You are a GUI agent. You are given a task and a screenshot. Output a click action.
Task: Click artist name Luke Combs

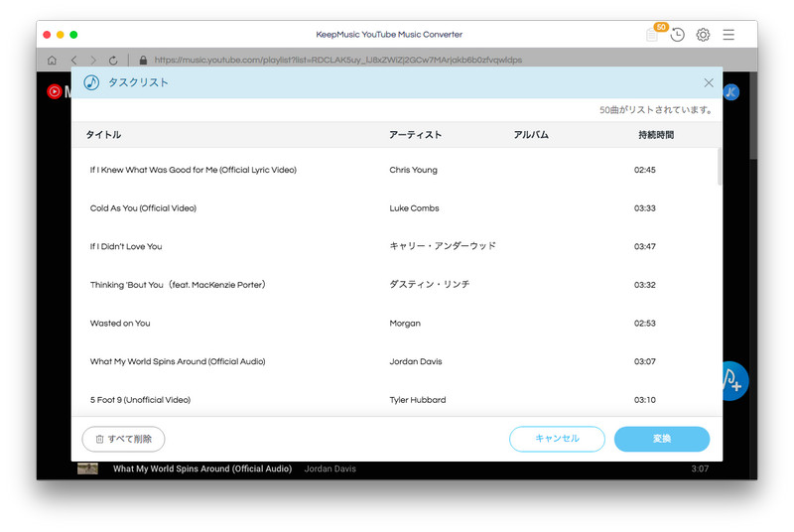(414, 208)
